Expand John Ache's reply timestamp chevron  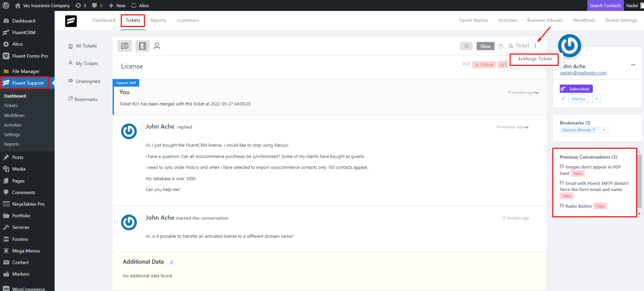526,127
